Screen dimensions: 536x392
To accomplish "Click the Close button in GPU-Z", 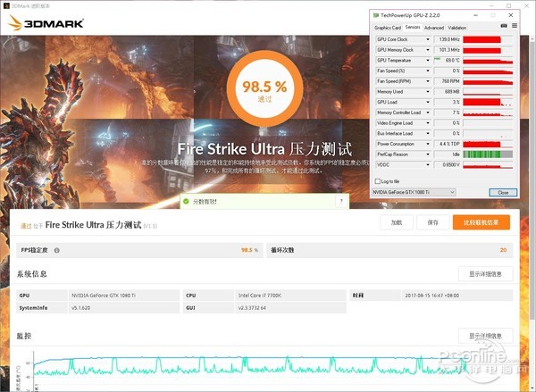I will pos(503,192).
